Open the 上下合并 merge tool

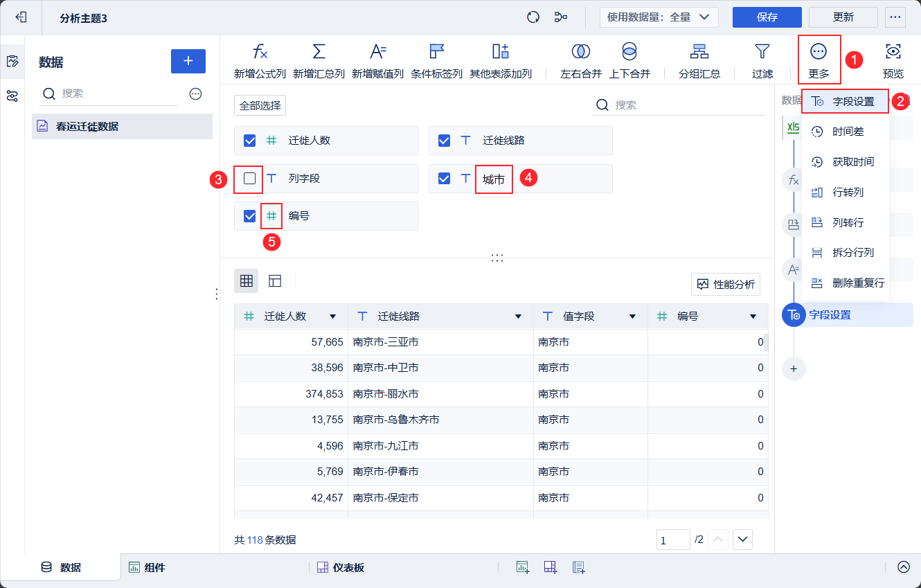click(x=629, y=61)
